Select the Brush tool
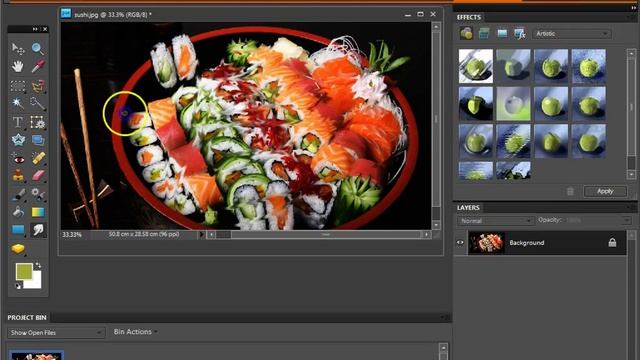This screenshot has width=640, height=360. [x=18, y=194]
